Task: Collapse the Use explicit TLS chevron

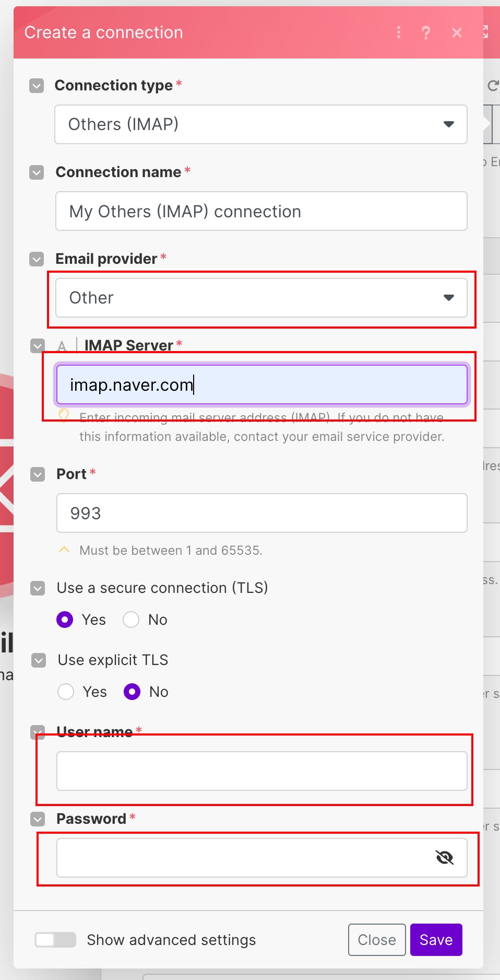Action: click(x=39, y=660)
